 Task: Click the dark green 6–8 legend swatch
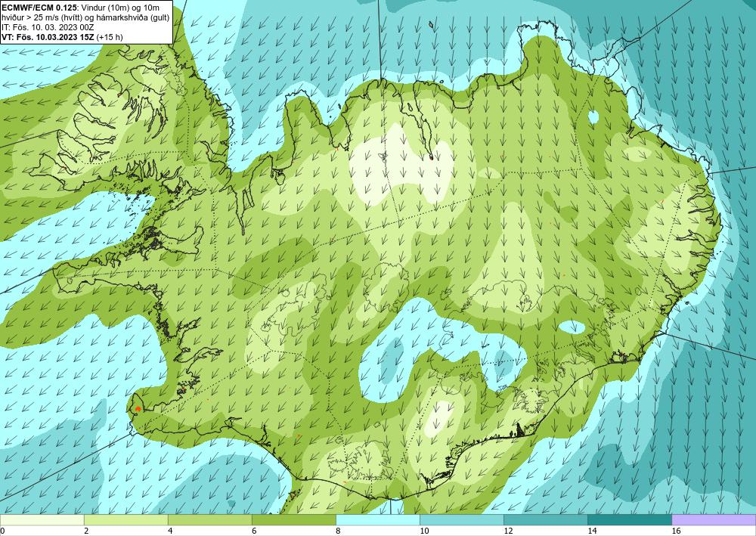pyautogui.click(x=293, y=520)
